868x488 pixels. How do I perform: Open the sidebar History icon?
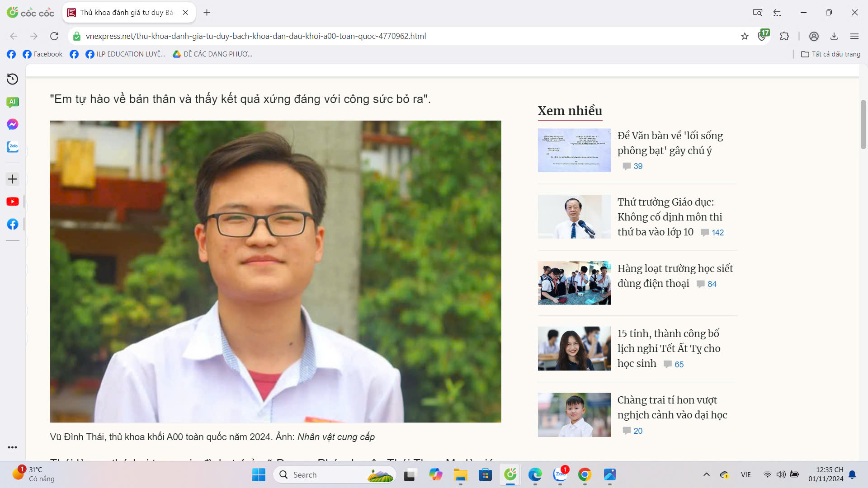click(x=12, y=79)
